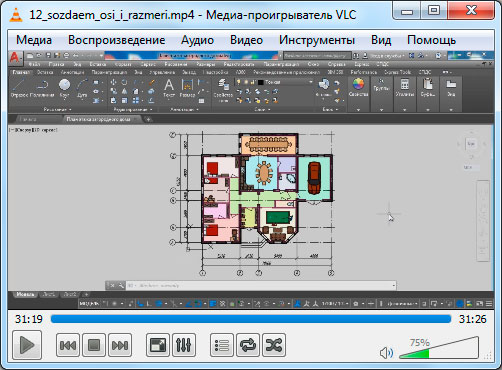
Task: Skip to previous media track
Action: click(68, 345)
